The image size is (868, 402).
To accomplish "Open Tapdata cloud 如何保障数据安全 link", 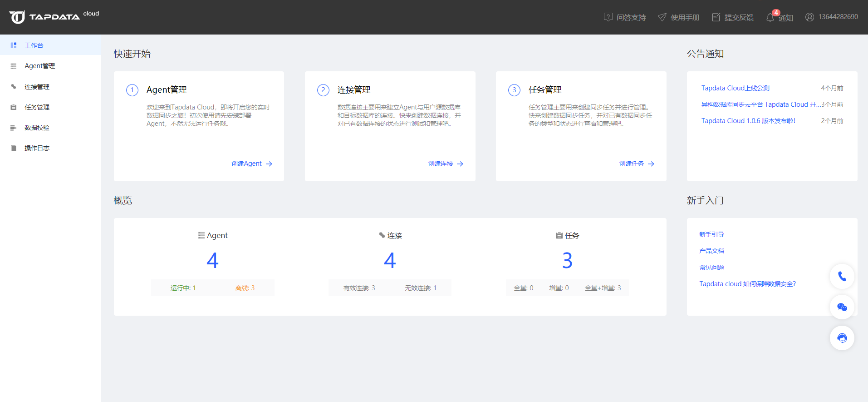I will tap(747, 284).
